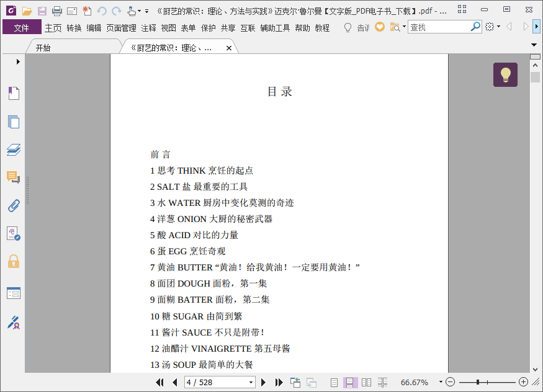Open the advanced search folder icon

395,27
